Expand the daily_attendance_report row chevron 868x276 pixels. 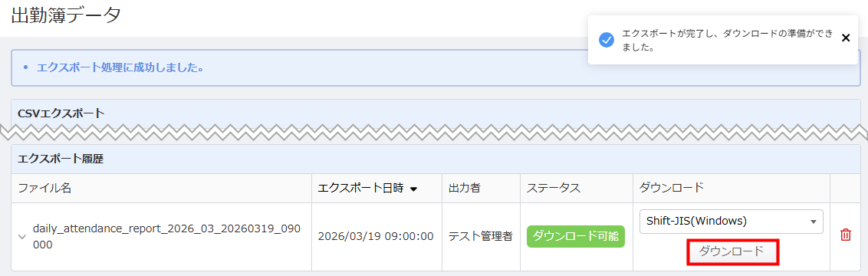(x=22, y=237)
